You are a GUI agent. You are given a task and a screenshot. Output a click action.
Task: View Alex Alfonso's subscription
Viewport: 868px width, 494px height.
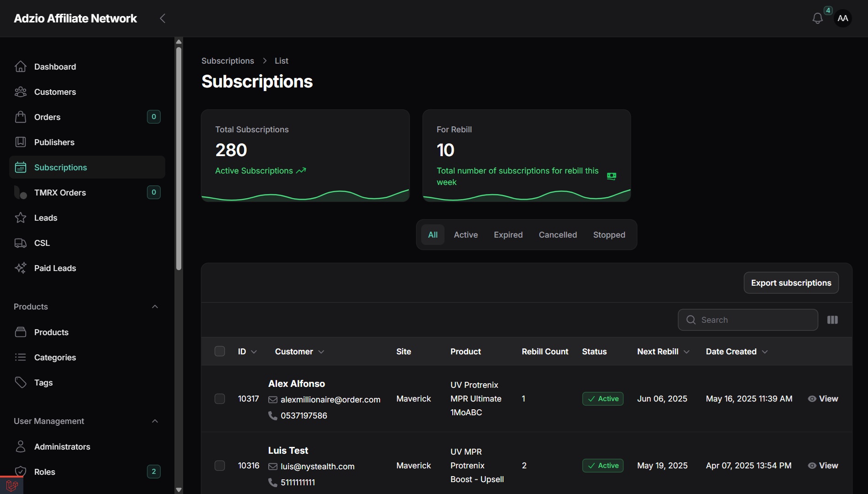pos(823,399)
